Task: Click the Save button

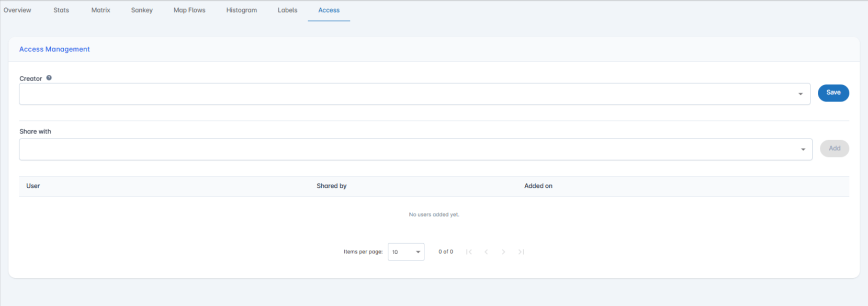Action: coord(833,93)
